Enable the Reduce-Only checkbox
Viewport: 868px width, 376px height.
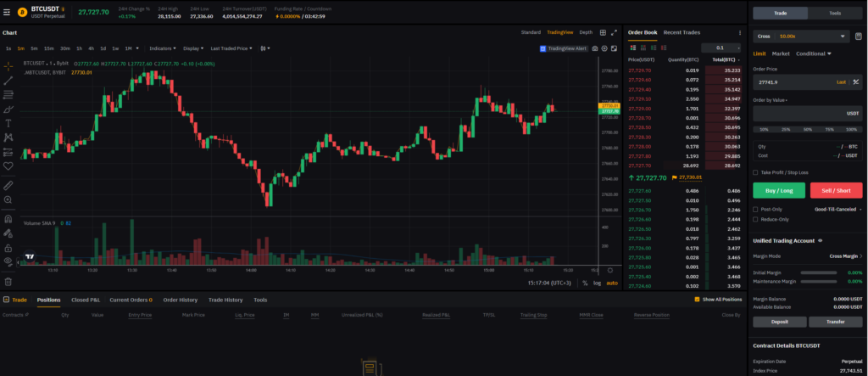(755, 219)
